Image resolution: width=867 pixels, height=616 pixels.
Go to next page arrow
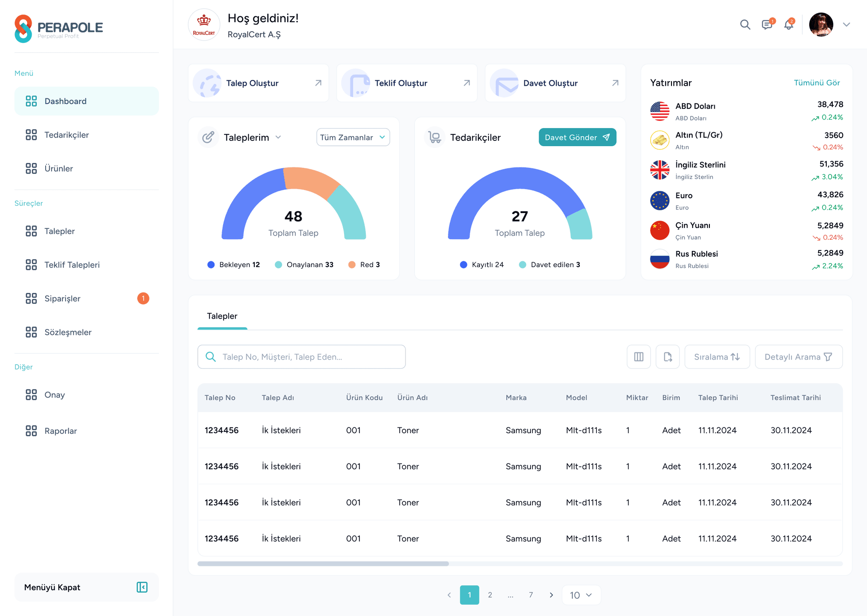coord(551,595)
